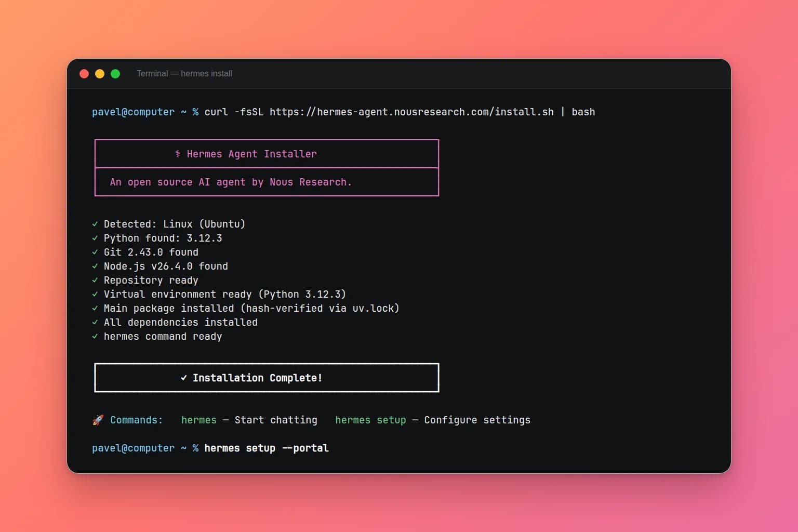Select the 'Hermes Agent Installer' banner heading
The height and width of the screenshot is (532, 798).
(x=251, y=154)
